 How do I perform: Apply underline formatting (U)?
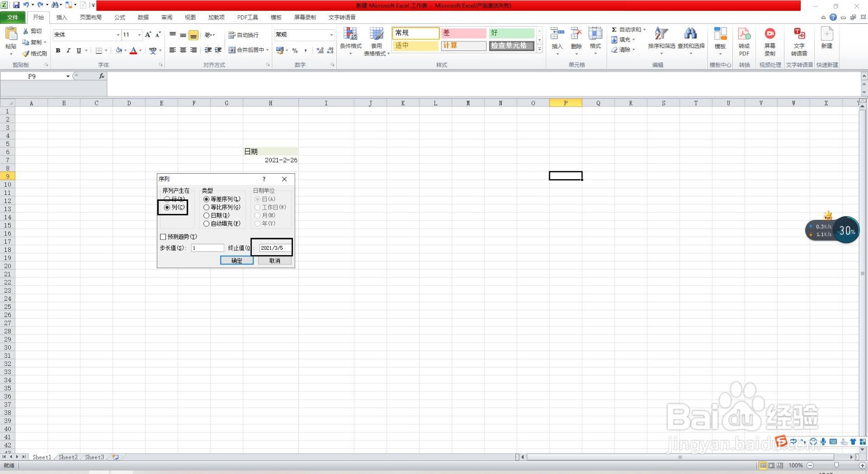[x=79, y=50]
